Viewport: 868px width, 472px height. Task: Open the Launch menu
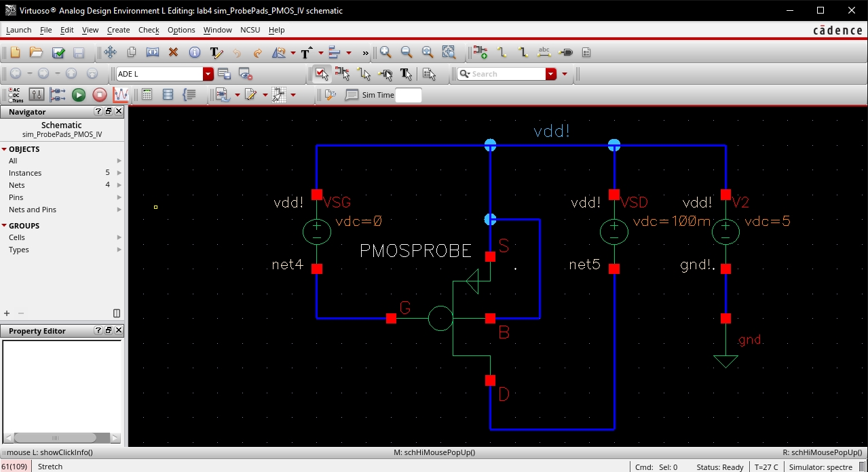click(x=18, y=30)
